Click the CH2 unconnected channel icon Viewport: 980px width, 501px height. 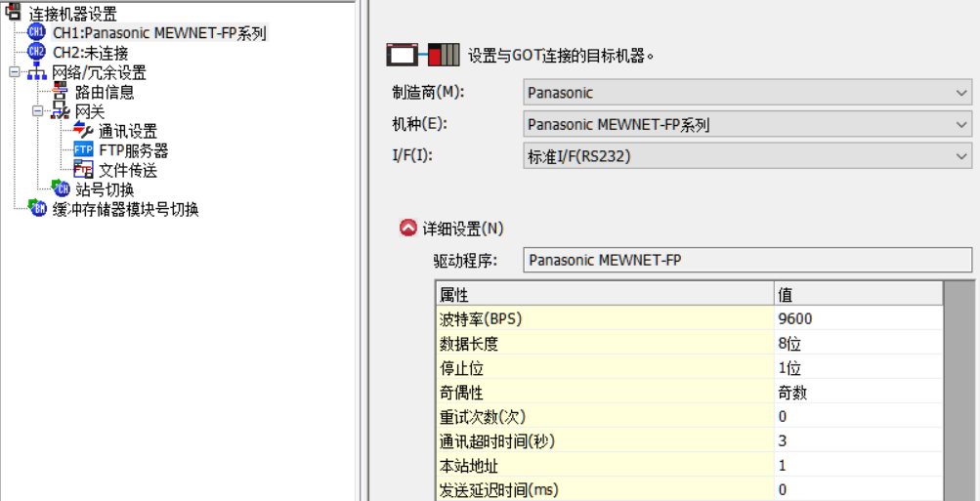(x=37, y=53)
